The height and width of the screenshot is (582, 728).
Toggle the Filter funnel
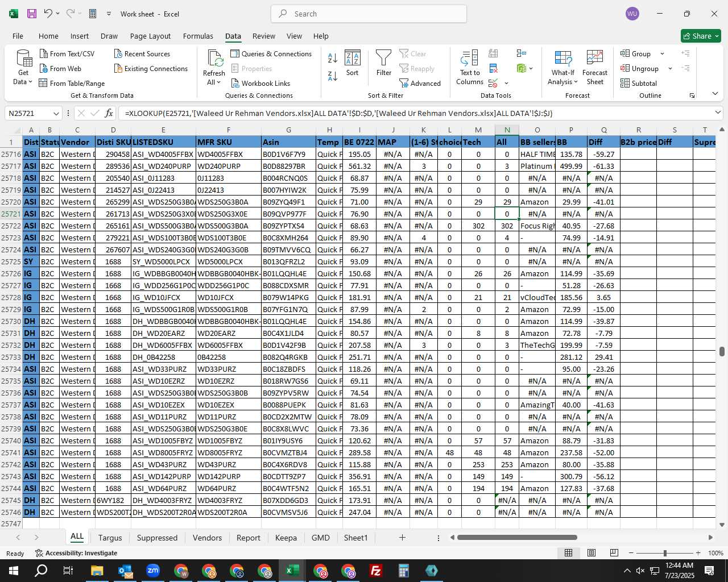[384, 63]
